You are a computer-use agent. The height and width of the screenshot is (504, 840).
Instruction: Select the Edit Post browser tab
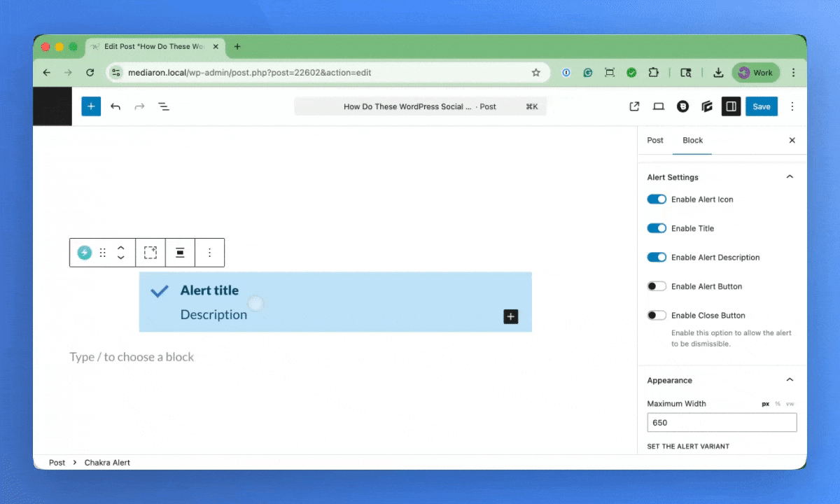154,47
